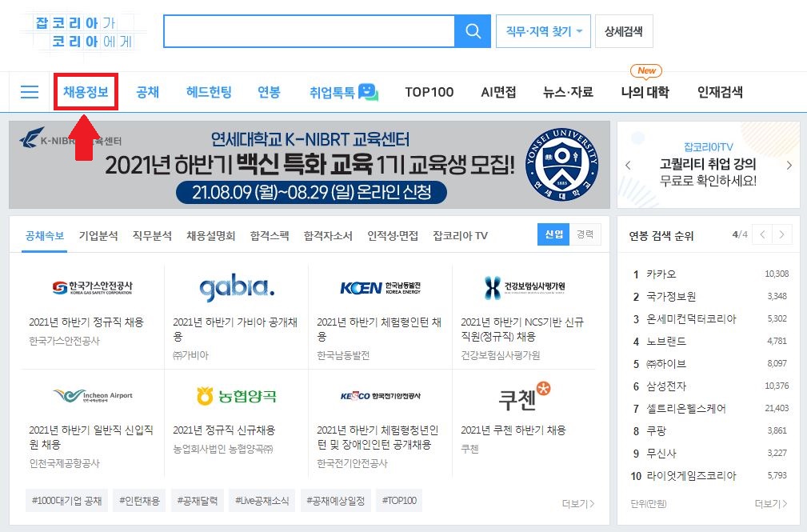The width and height of the screenshot is (807, 532).
Task: Open the 백신 특화 교육 banner
Action: click(310, 165)
